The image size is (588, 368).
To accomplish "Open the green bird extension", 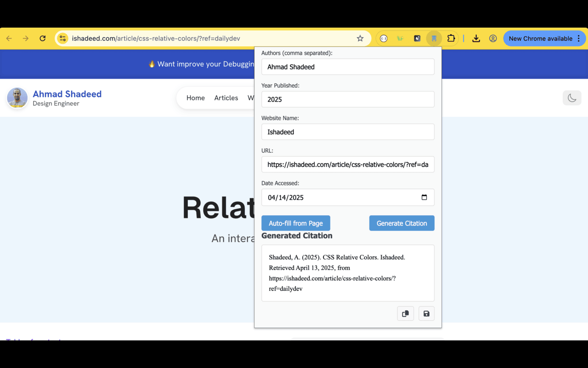I will click(x=400, y=39).
